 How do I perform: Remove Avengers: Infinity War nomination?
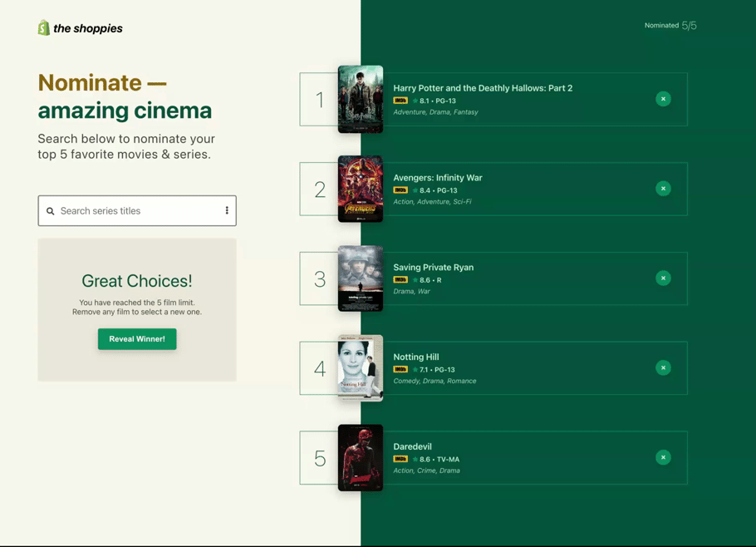pos(663,189)
